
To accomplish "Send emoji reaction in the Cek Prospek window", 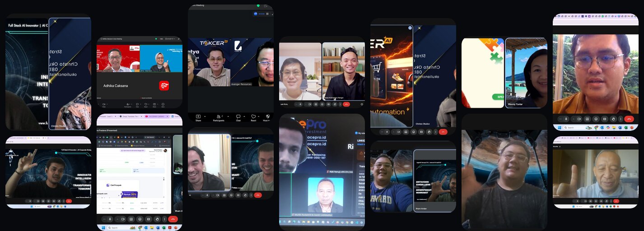I will 140,219.
